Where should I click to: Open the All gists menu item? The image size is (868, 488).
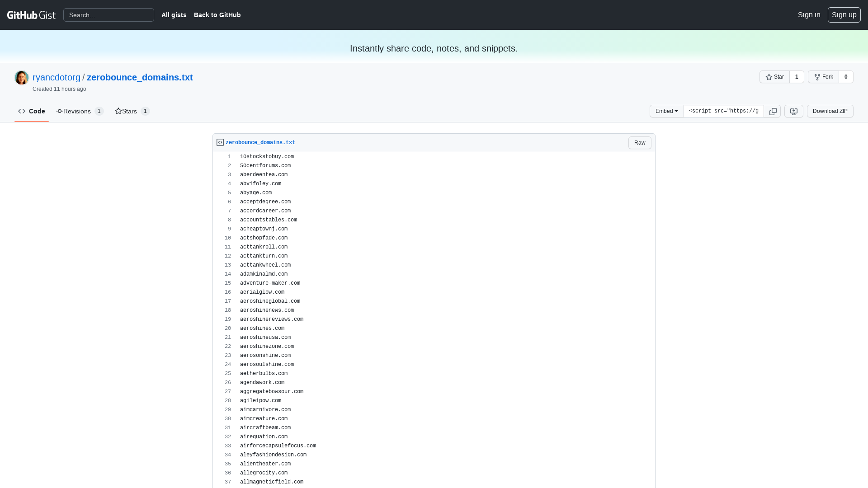pyautogui.click(x=174, y=15)
